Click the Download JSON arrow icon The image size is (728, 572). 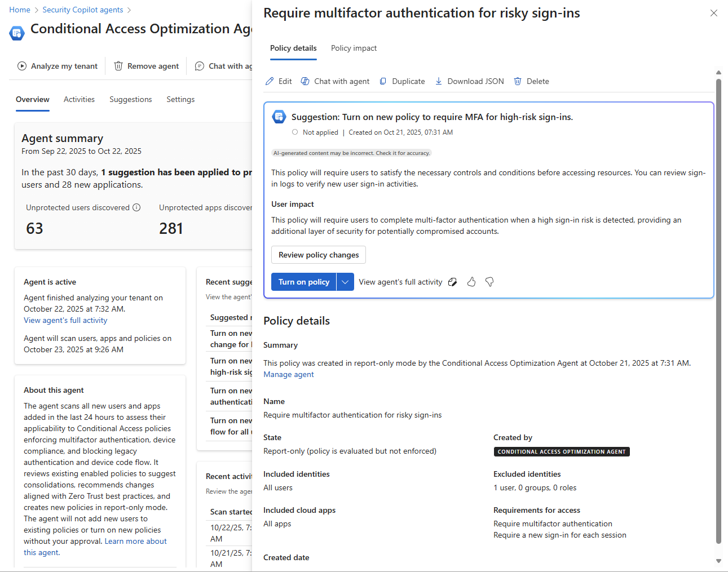[439, 81]
